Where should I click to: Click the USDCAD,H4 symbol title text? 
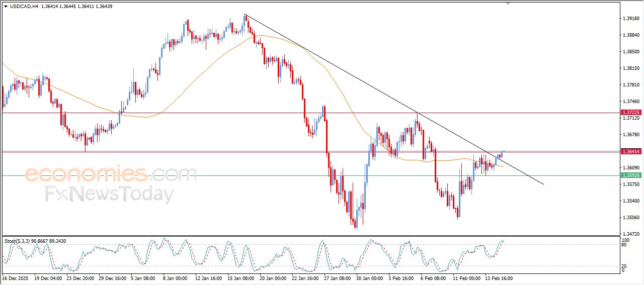click(24, 7)
